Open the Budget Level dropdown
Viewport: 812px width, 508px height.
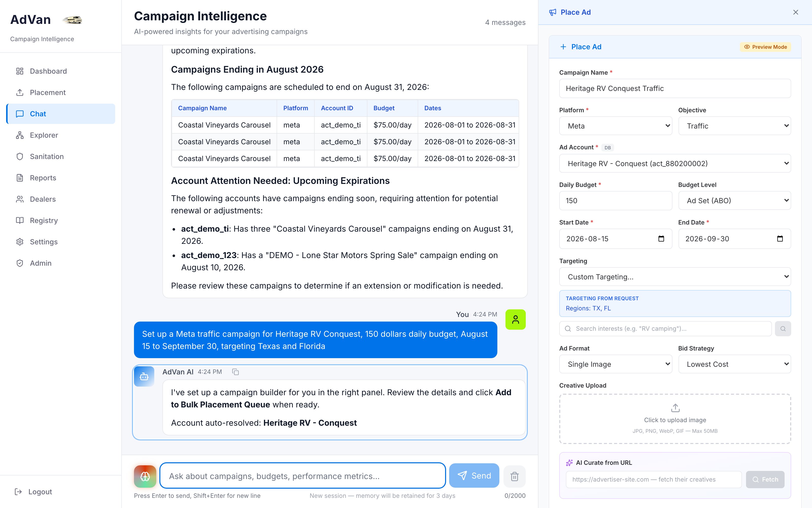[x=735, y=201]
